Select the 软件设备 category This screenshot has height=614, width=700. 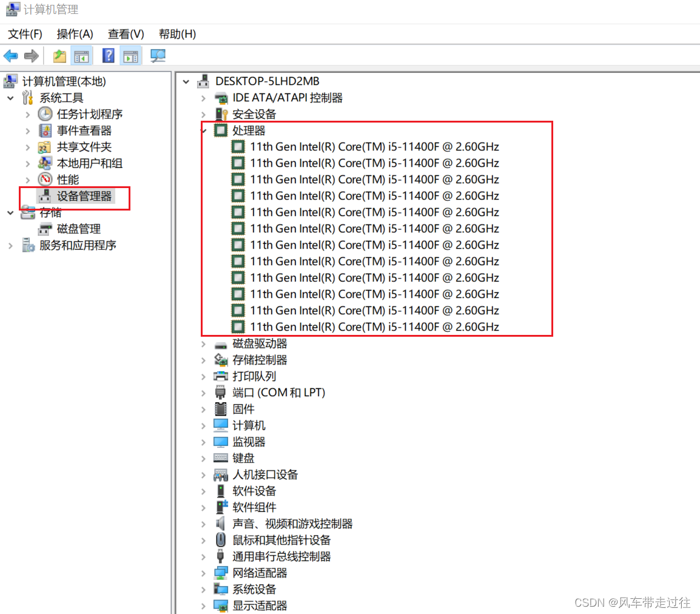click(x=255, y=491)
